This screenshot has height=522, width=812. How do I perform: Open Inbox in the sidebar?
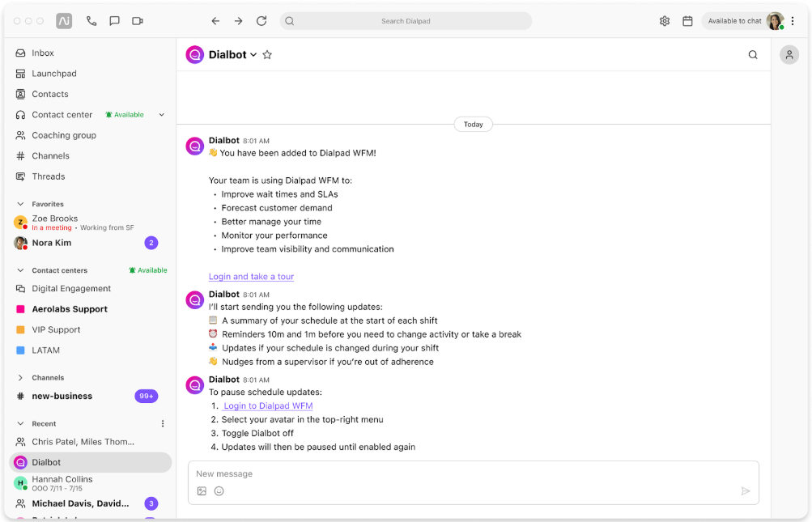click(x=91, y=53)
